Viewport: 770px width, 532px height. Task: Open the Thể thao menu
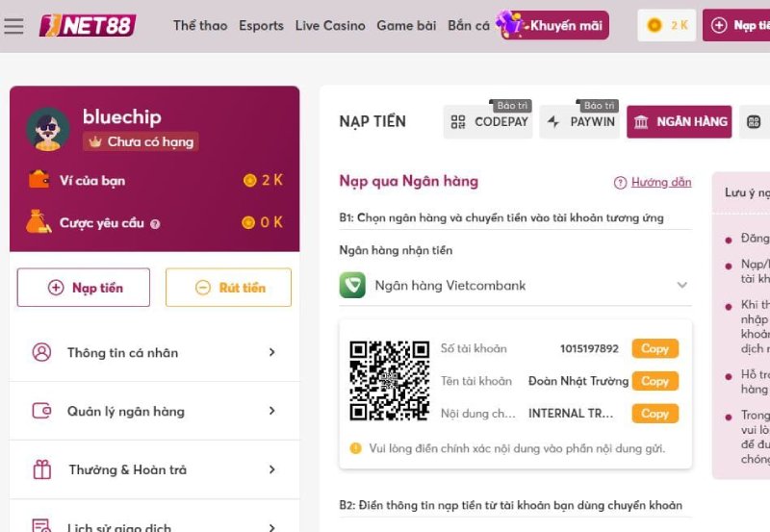pos(200,26)
